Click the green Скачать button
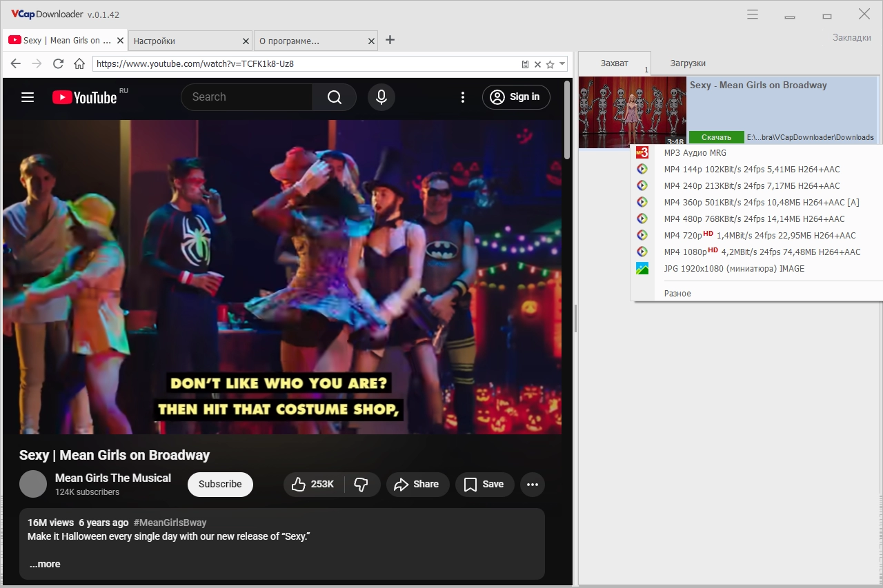The image size is (883, 588). (717, 137)
